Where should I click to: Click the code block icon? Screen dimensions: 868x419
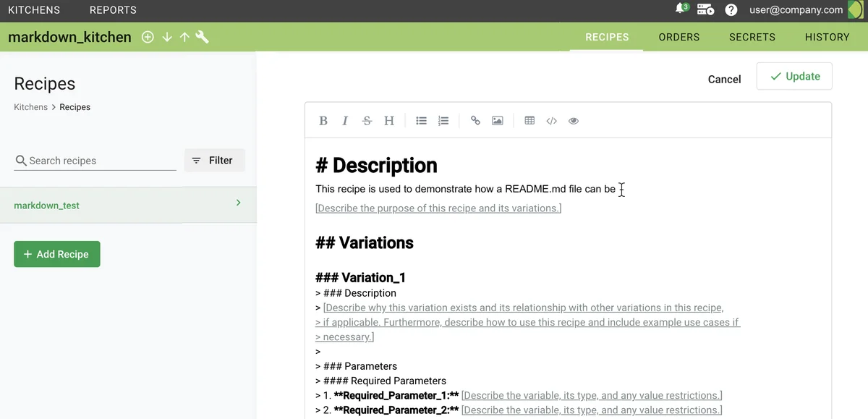pos(551,121)
